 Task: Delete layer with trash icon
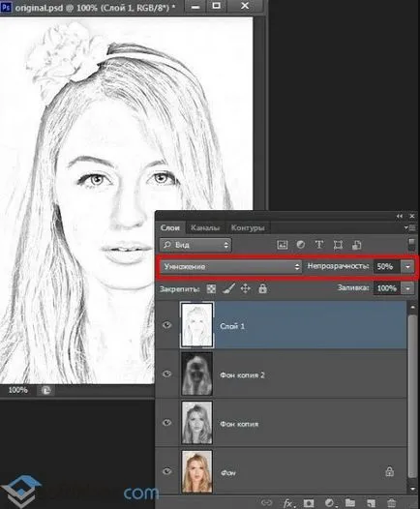391,503
